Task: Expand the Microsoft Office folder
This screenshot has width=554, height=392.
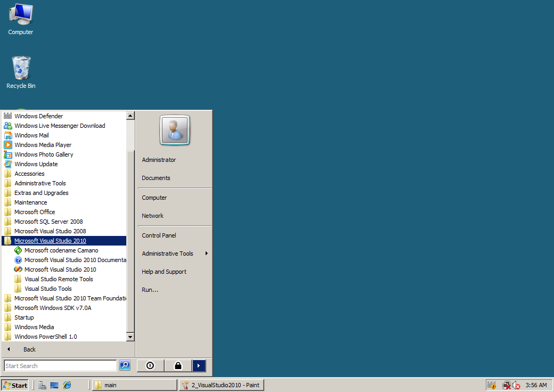Action: pos(64,212)
